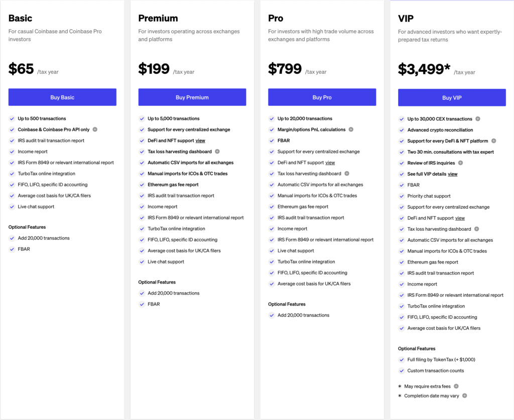This screenshot has width=514, height=420.
Task: Click the $799 price of the Pro plan
Action: pyautogui.click(x=285, y=68)
